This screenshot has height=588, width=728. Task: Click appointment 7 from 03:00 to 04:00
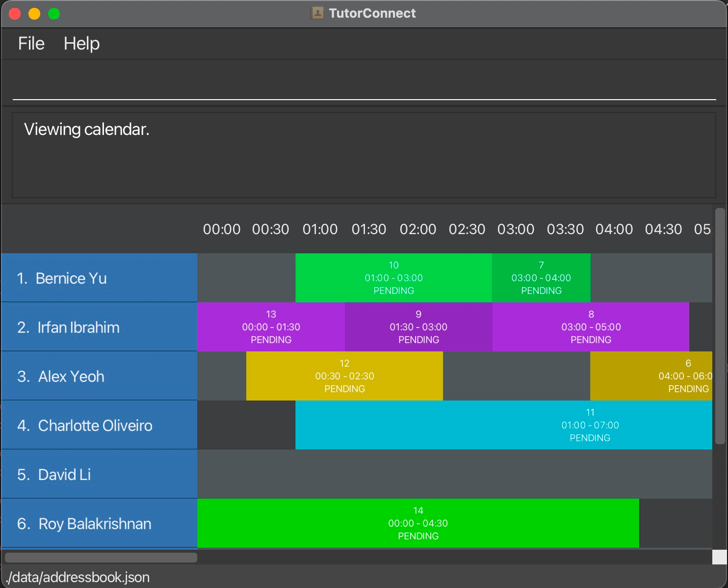tap(541, 278)
